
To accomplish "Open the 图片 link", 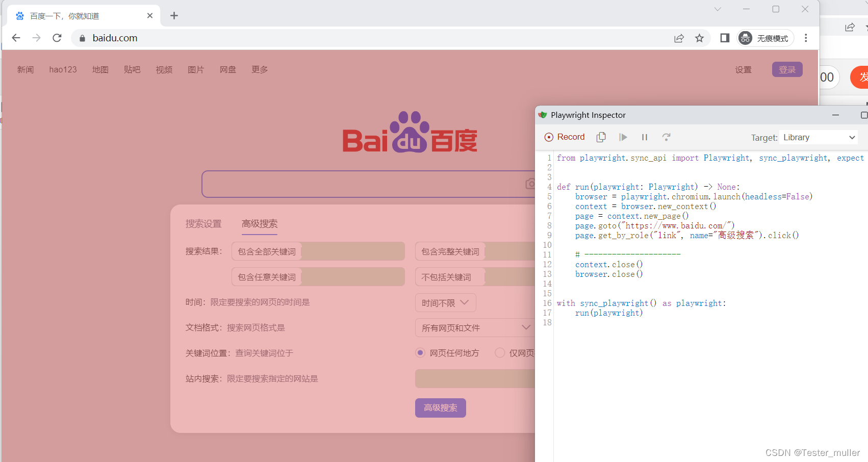I will (196, 69).
